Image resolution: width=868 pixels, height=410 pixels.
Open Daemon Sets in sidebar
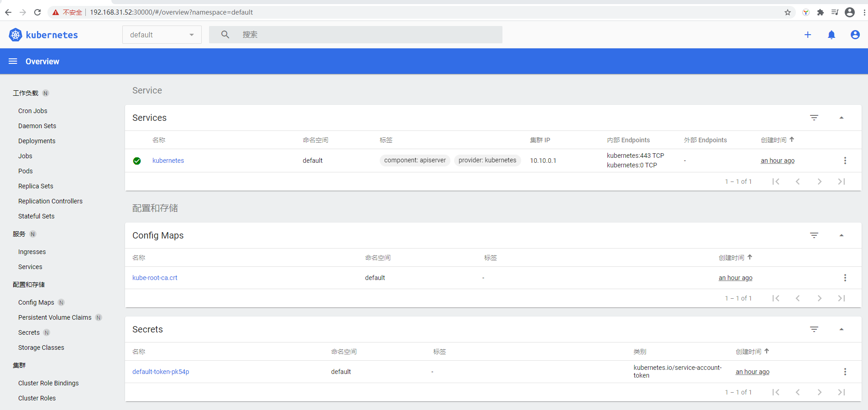tap(37, 126)
